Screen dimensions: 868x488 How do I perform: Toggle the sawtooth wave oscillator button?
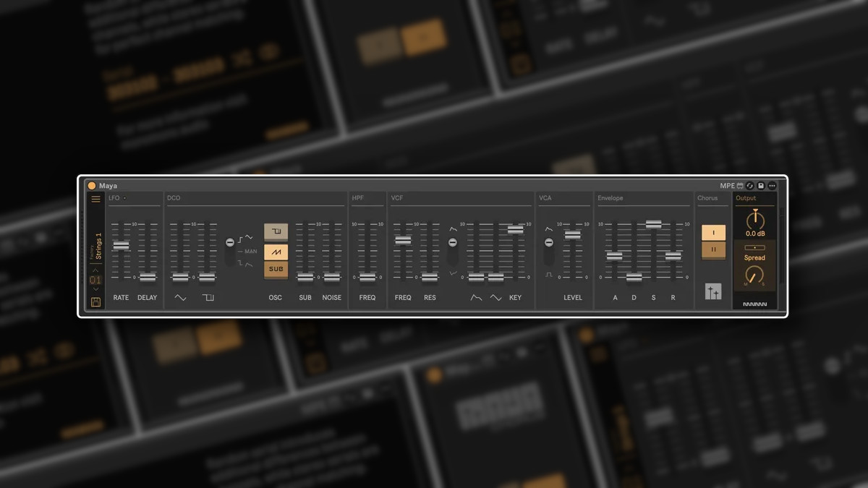coord(276,251)
